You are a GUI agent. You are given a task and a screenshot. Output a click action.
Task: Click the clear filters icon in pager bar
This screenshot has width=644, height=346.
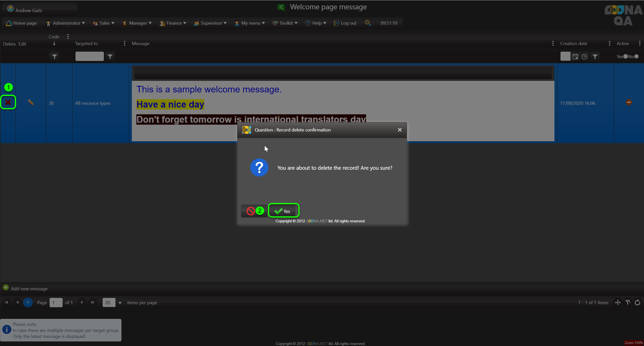click(628, 302)
